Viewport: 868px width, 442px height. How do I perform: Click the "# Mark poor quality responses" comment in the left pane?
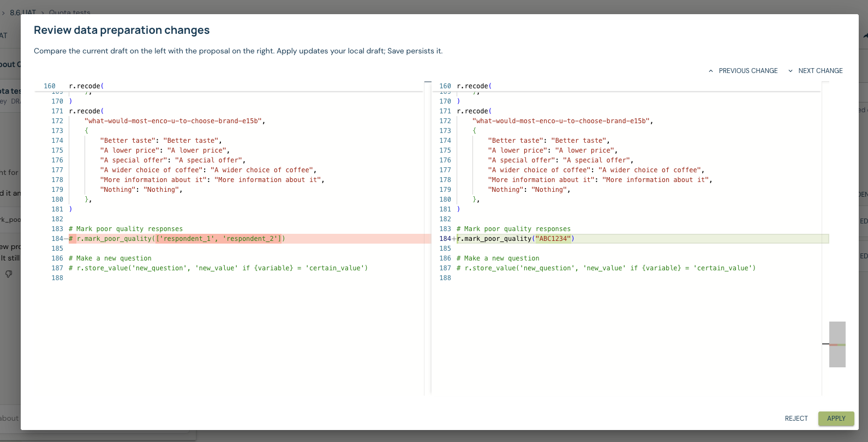click(x=126, y=229)
